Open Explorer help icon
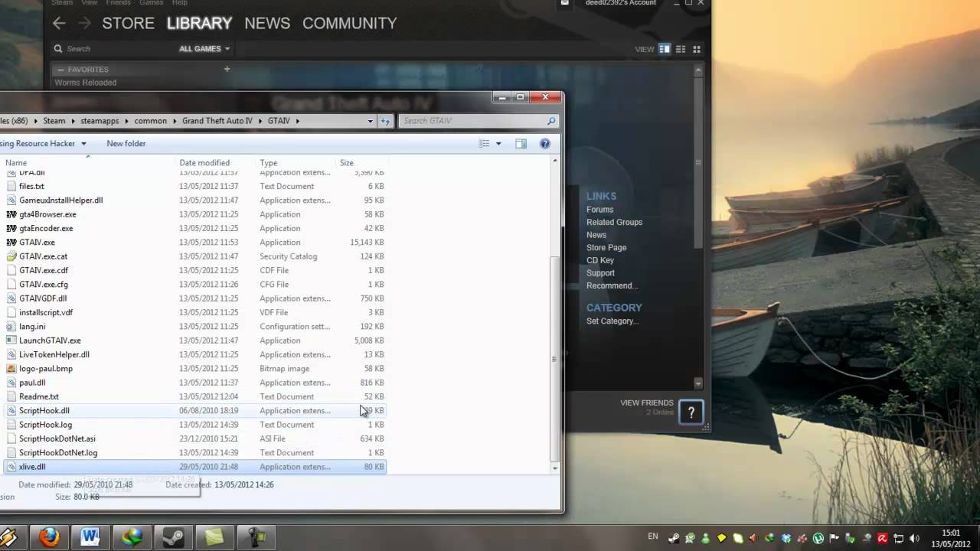This screenshot has height=551, width=980. click(x=545, y=144)
